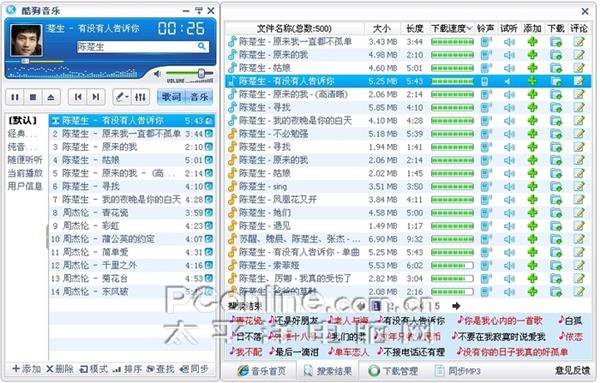Viewport: 600px width, 383px height.
Task: Go back to the previous track
Action: (x=78, y=97)
